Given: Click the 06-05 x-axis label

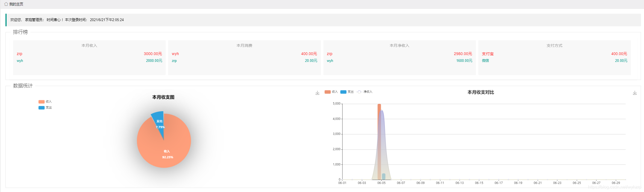Looking at the screenshot, I should pos(381,183).
